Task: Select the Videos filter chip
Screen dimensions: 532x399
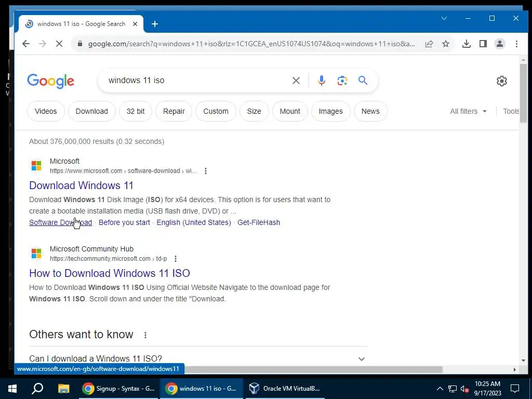Action: click(x=46, y=111)
